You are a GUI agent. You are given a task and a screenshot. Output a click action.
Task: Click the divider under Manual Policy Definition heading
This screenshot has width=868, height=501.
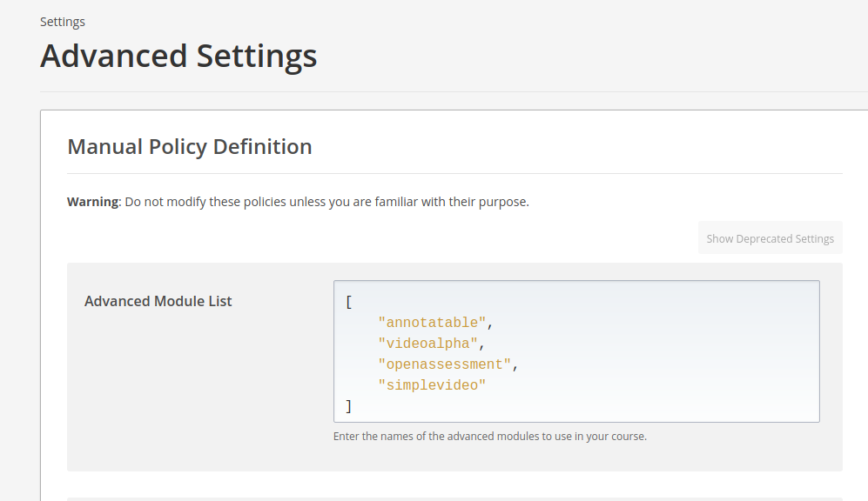coord(454,174)
